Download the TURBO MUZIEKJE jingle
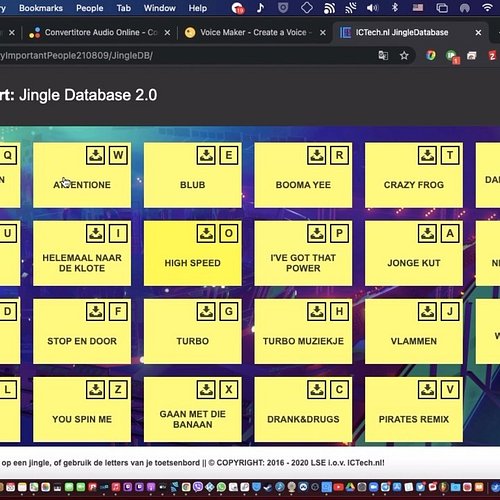 [317, 311]
